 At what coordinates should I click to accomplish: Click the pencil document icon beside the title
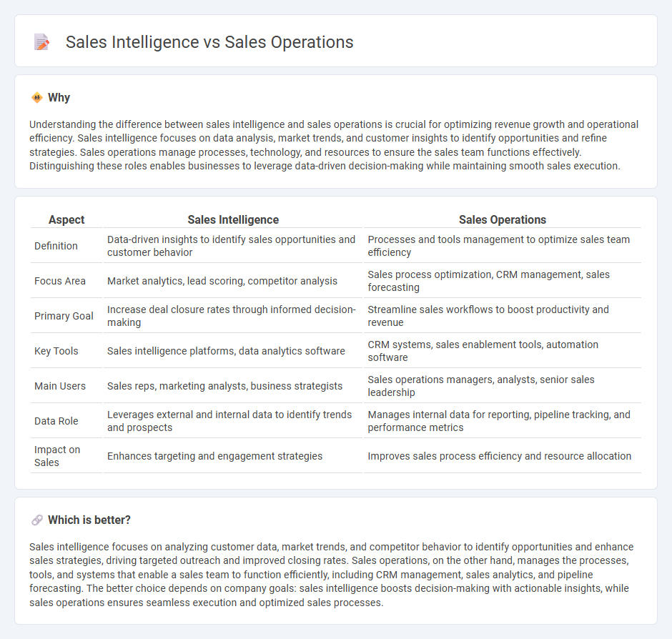pyautogui.click(x=41, y=42)
